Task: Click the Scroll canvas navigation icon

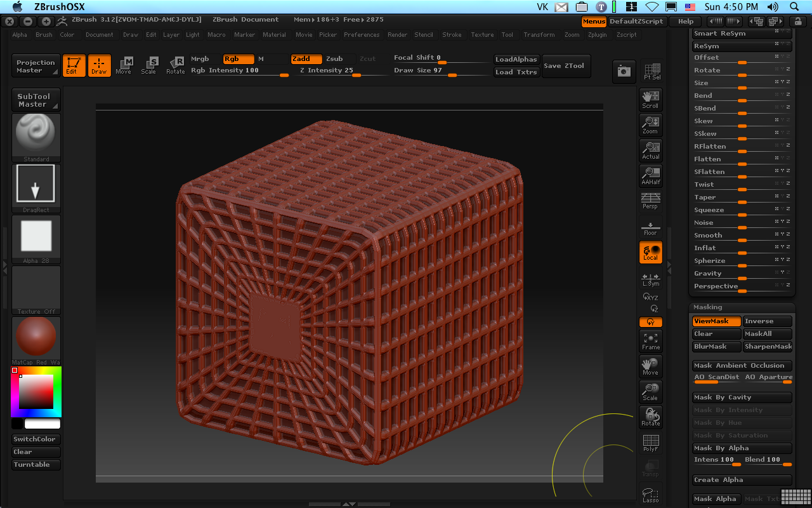Action: point(650,100)
